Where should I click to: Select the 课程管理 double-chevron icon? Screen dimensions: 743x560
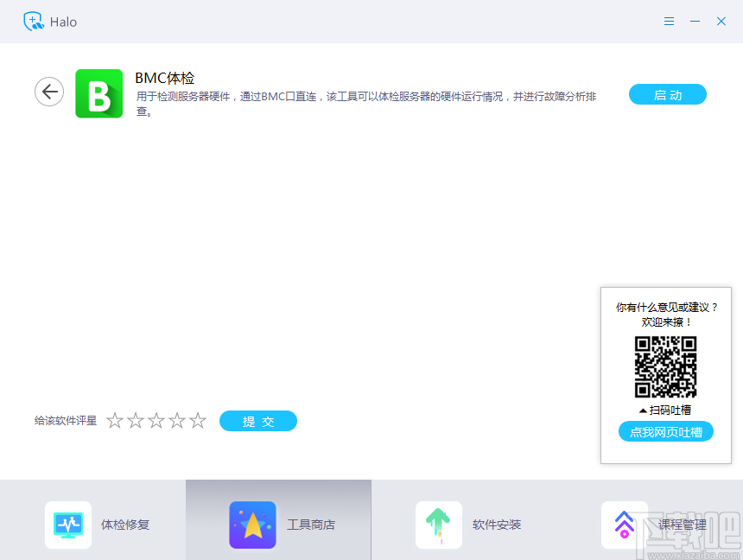(x=624, y=524)
